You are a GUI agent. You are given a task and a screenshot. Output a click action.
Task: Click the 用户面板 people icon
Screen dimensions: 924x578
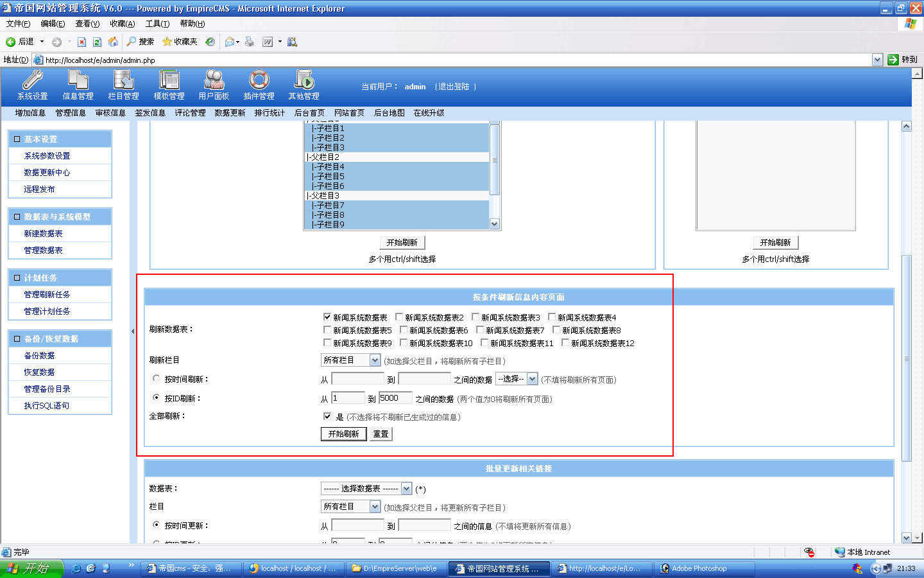(x=214, y=80)
